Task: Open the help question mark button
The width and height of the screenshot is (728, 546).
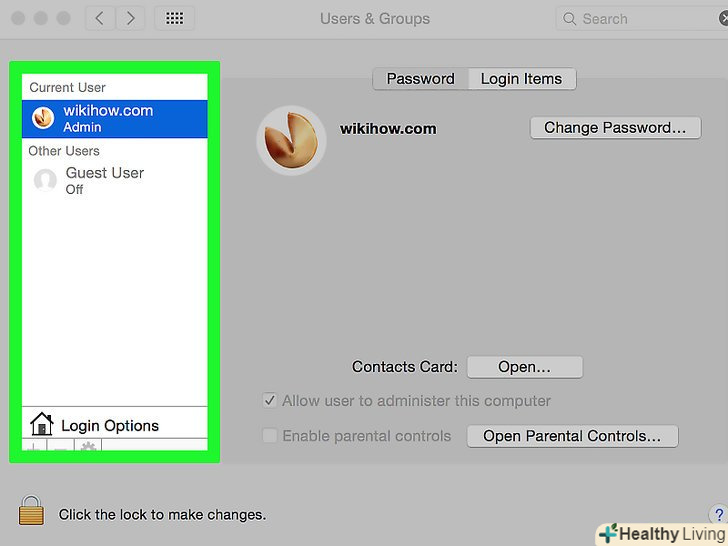Action: pyautogui.click(x=718, y=514)
